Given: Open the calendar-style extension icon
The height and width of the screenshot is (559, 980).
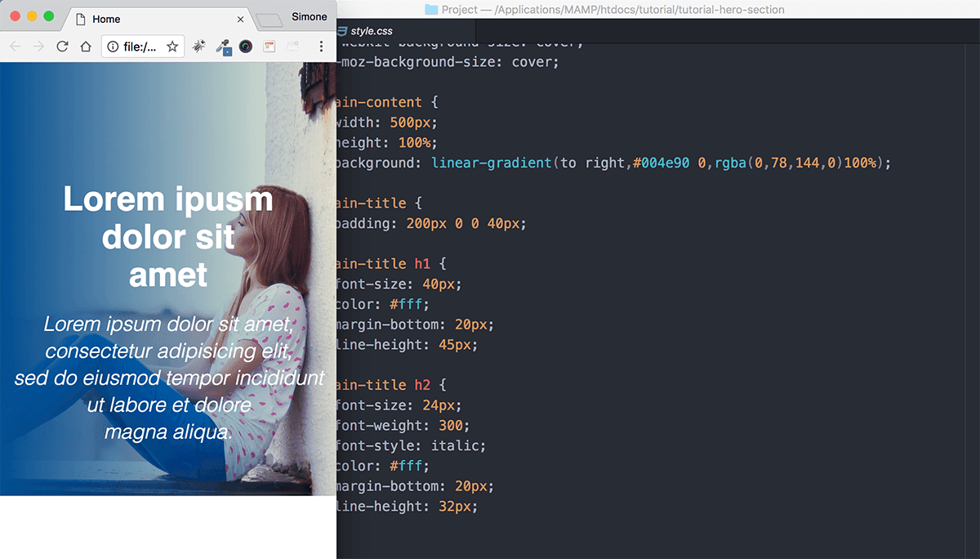Looking at the screenshot, I should (269, 47).
